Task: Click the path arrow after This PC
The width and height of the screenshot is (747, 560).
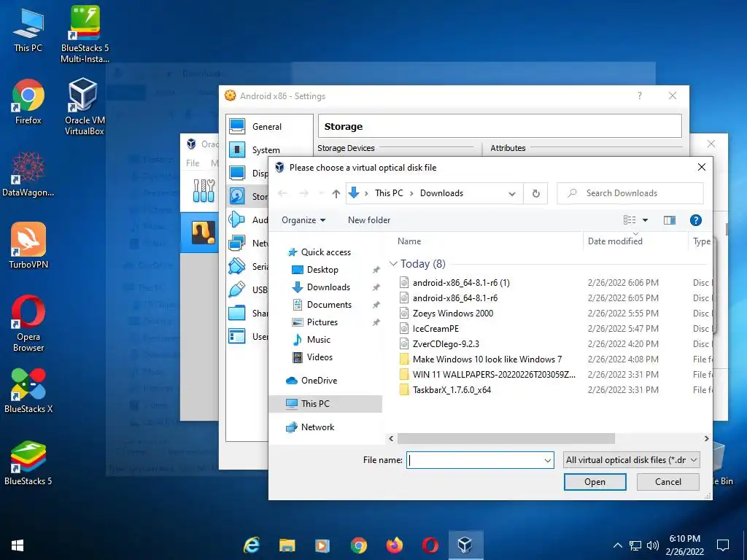Action: point(411,193)
